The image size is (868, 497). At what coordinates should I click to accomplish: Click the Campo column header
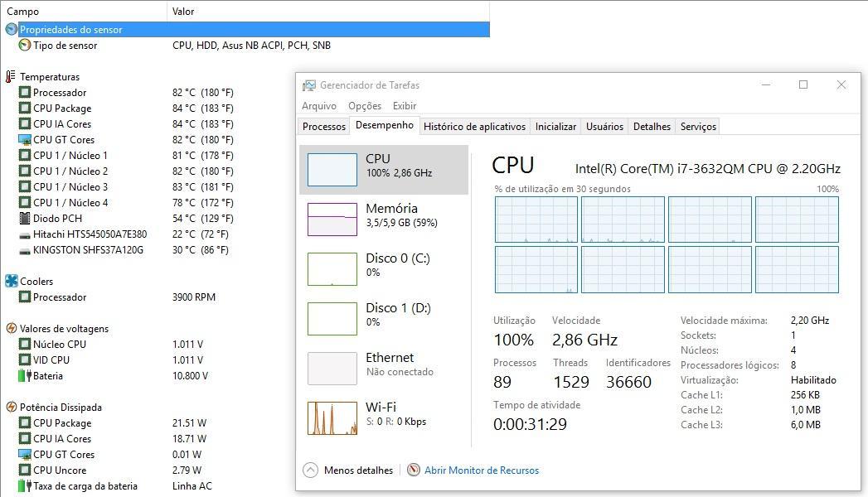coord(83,11)
